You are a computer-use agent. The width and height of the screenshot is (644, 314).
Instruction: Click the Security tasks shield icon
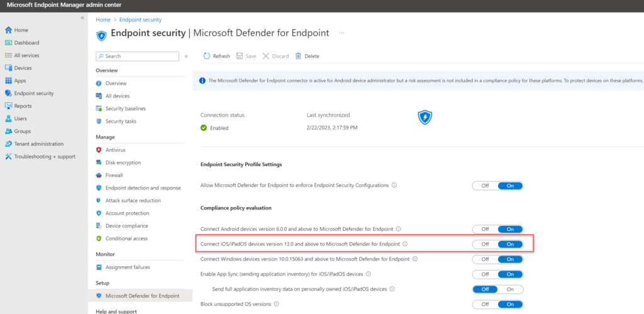pos(99,121)
